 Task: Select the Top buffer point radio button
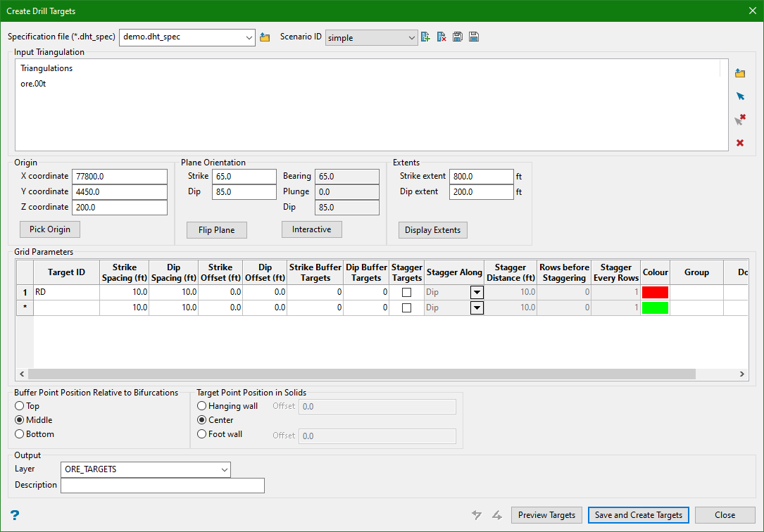point(20,406)
